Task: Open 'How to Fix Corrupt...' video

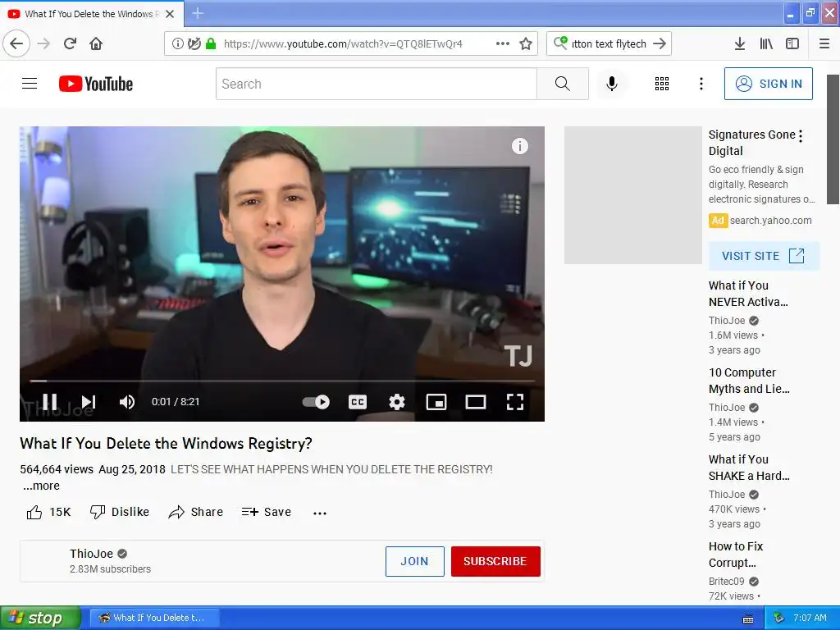Action: pyautogui.click(x=736, y=555)
